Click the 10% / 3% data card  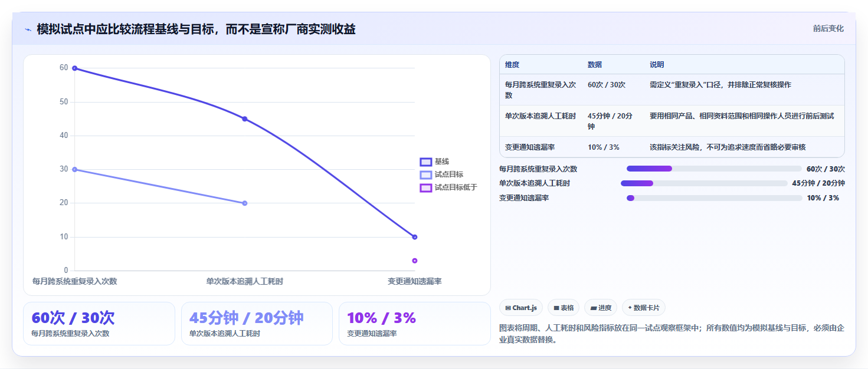(415, 324)
